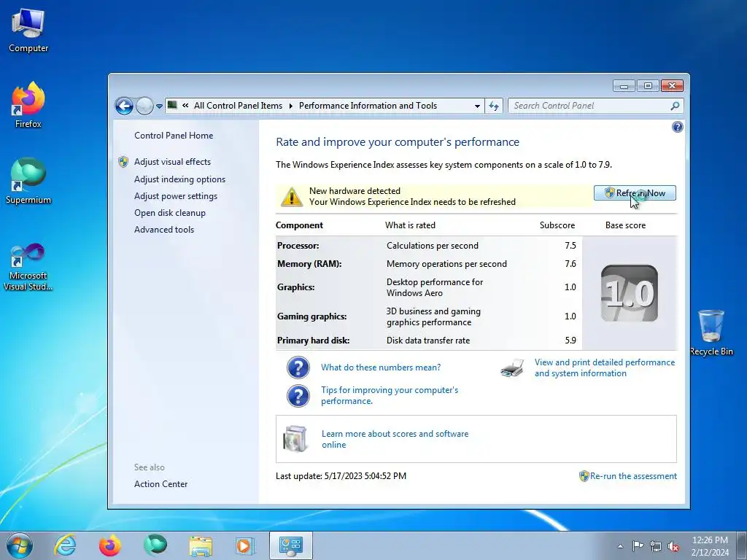Click the printer icon

[x=512, y=367]
